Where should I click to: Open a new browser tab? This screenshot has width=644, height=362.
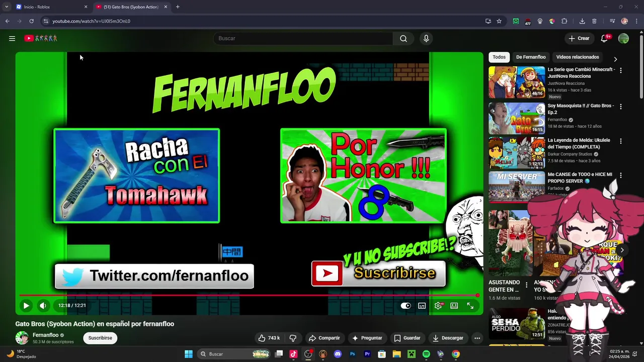(178, 7)
